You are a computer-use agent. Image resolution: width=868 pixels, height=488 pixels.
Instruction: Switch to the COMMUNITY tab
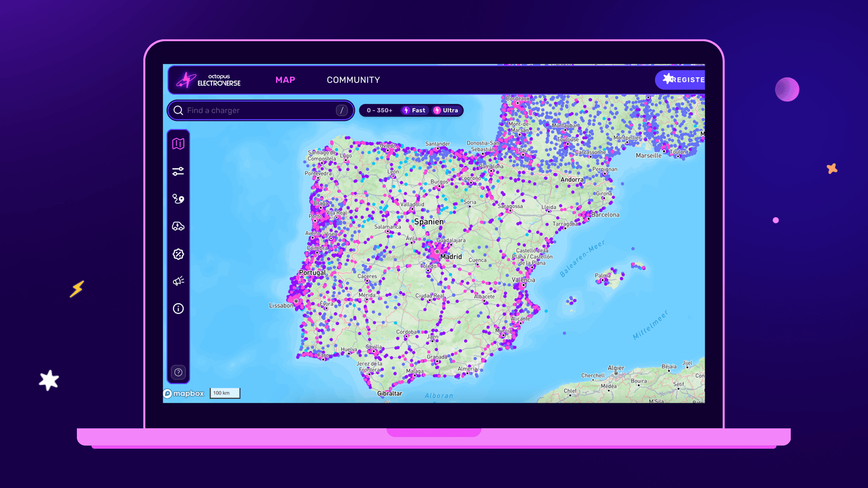point(353,80)
